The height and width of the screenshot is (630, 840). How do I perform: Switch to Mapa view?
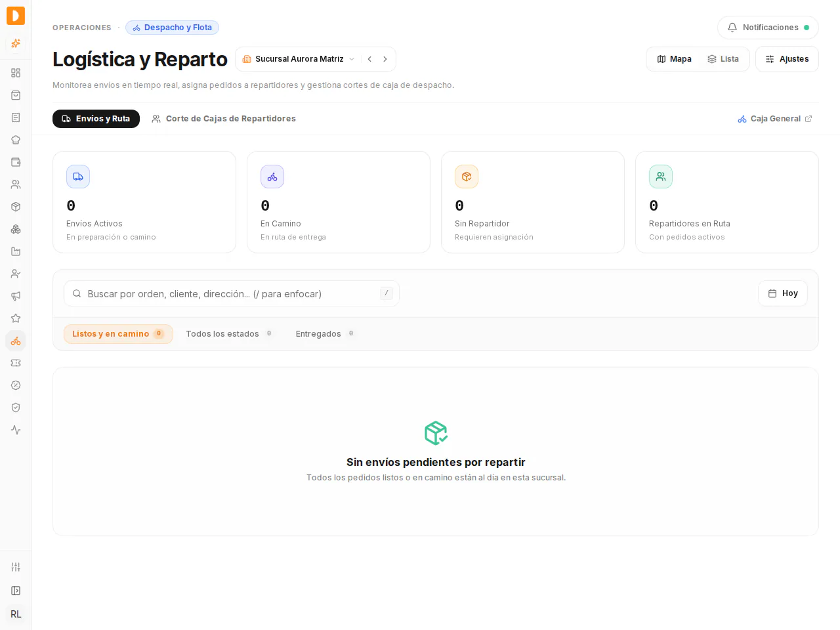675,59
